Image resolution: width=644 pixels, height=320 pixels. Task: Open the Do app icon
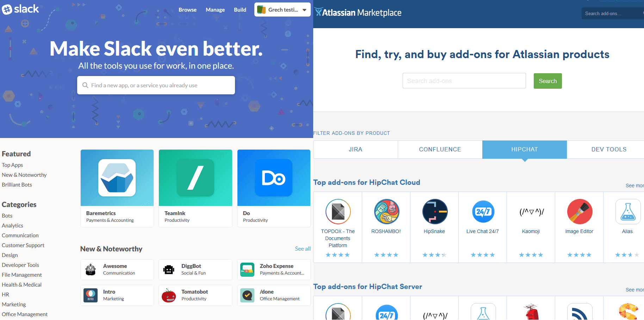pos(274,178)
